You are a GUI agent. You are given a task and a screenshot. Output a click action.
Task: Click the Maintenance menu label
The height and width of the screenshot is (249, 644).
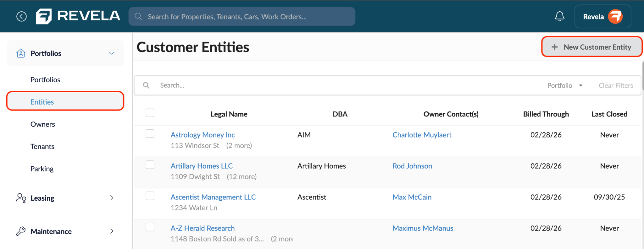[51, 231]
